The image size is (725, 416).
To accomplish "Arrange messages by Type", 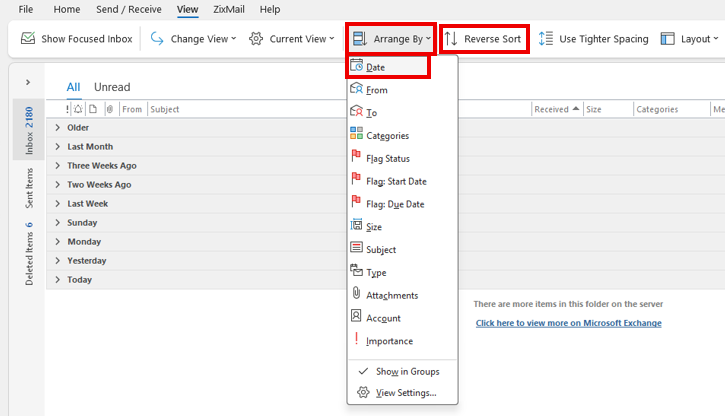I will point(402,272).
